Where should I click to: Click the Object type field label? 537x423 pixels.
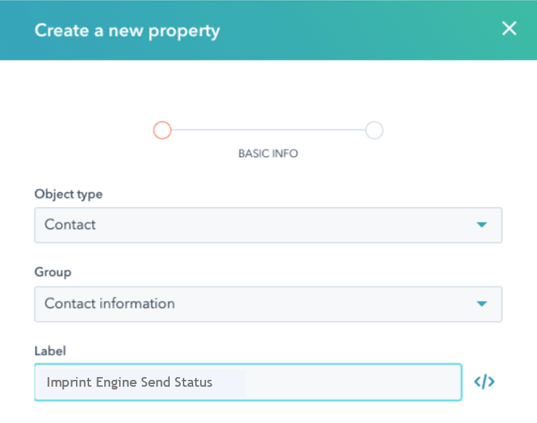tap(68, 194)
